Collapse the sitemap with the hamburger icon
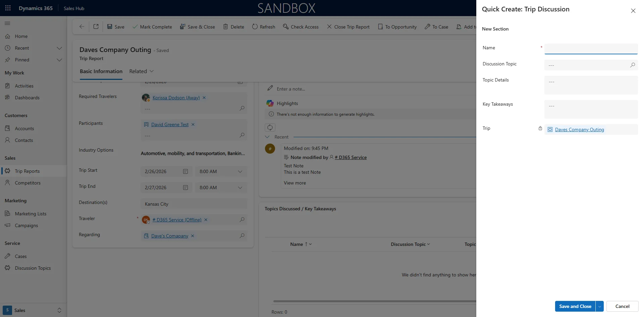This screenshot has height=317, width=644. point(7,23)
